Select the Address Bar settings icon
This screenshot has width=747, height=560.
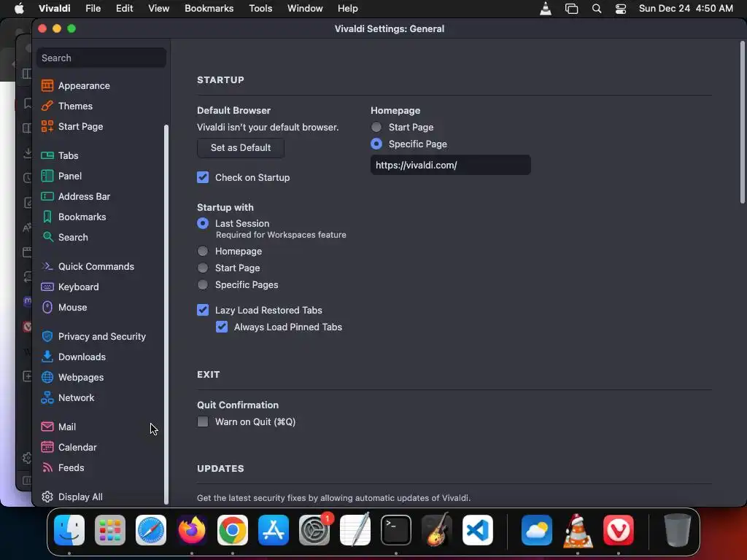pos(47,196)
